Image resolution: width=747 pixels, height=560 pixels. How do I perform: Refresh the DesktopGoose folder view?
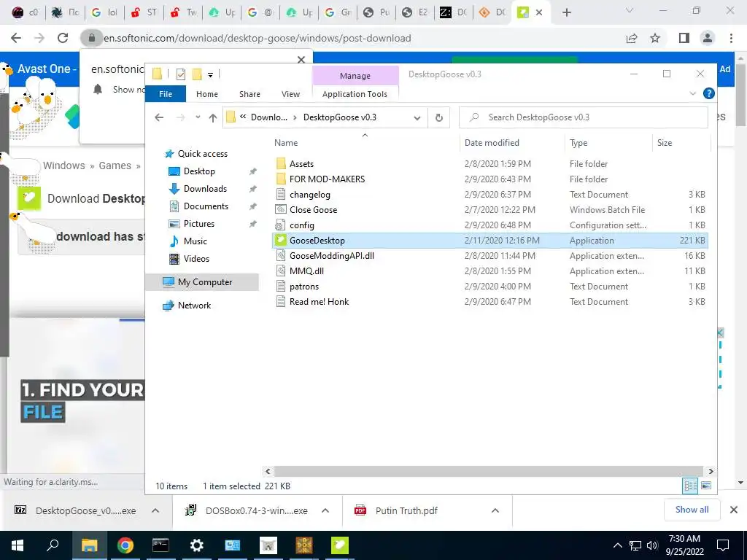[x=438, y=117]
